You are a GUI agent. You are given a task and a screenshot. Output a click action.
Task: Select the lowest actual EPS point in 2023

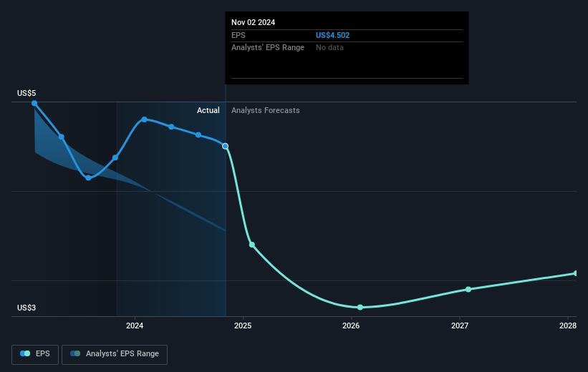click(x=88, y=177)
